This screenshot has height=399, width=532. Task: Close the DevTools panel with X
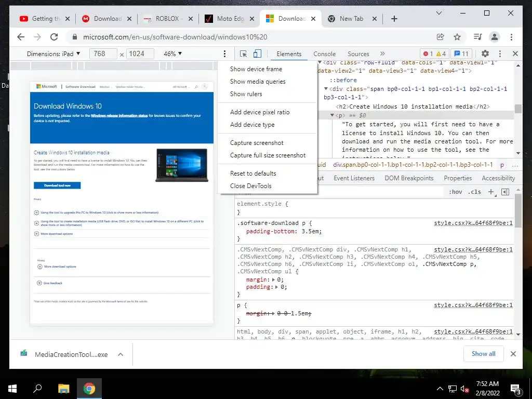tap(515, 54)
